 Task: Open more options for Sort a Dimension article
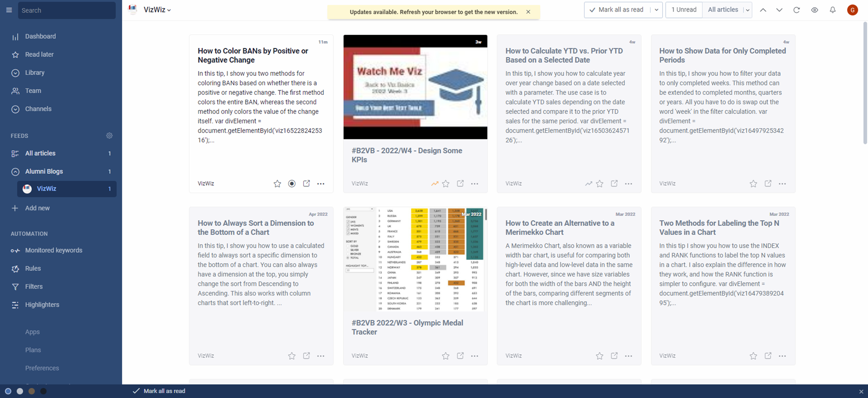pyautogui.click(x=321, y=356)
